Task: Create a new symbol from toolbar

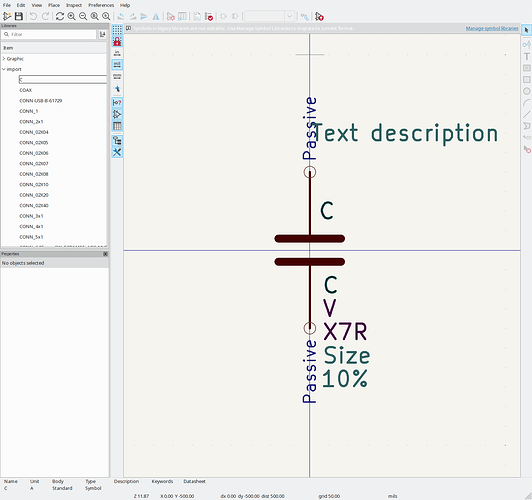Action: 7,16
